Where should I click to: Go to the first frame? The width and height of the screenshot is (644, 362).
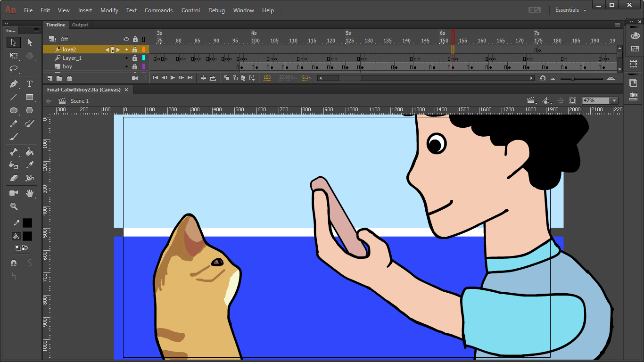[156, 78]
